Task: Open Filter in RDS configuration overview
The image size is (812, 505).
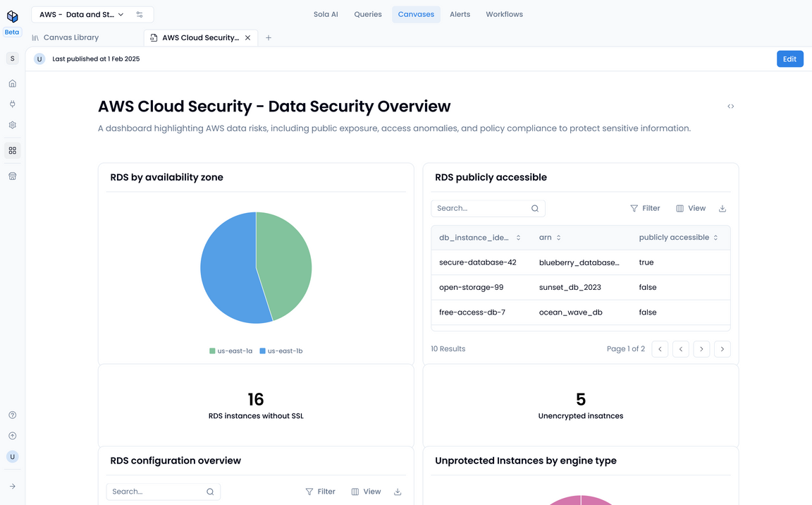Action: click(321, 492)
